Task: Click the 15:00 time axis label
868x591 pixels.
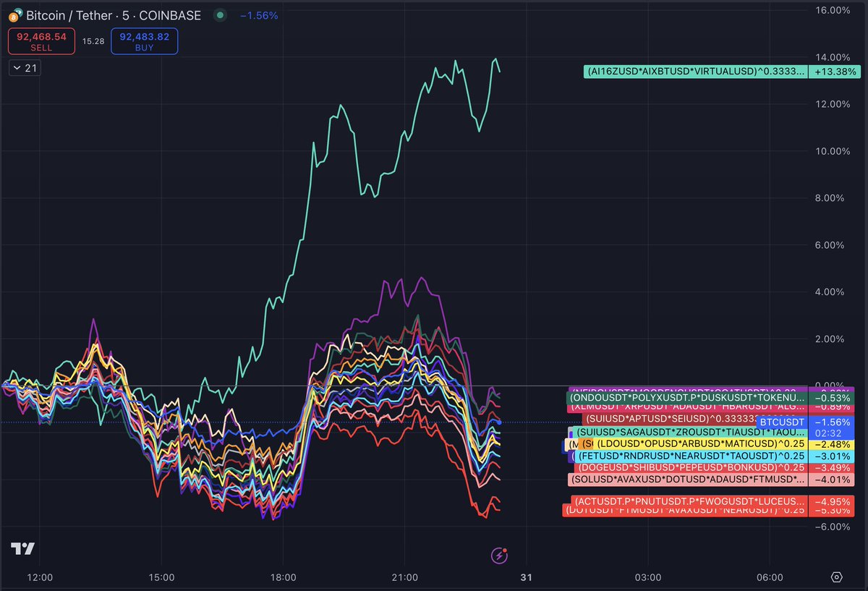Action: 161,577
